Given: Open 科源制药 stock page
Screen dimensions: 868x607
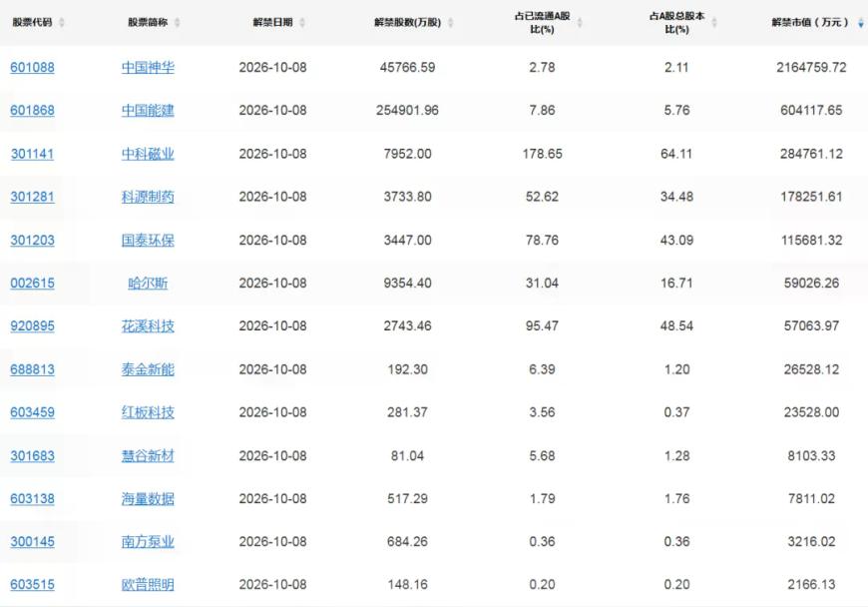Looking at the screenshot, I should [x=148, y=197].
